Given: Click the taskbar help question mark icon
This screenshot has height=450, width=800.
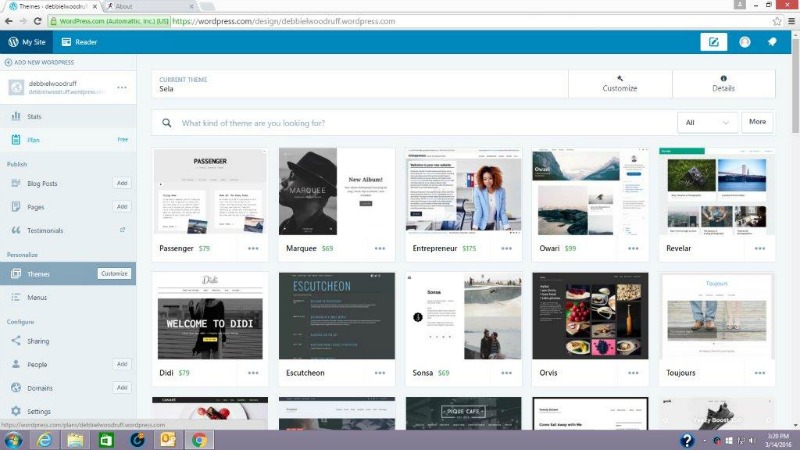Looking at the screenshot, I should [687, 440].
